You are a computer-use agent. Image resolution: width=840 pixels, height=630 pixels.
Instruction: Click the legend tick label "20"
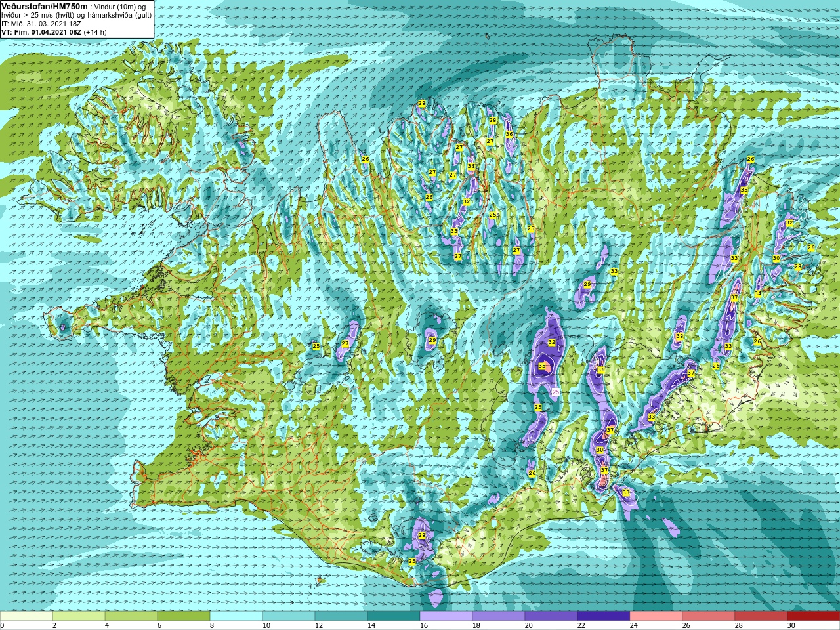pyautogui.click(x=528, y=626)
